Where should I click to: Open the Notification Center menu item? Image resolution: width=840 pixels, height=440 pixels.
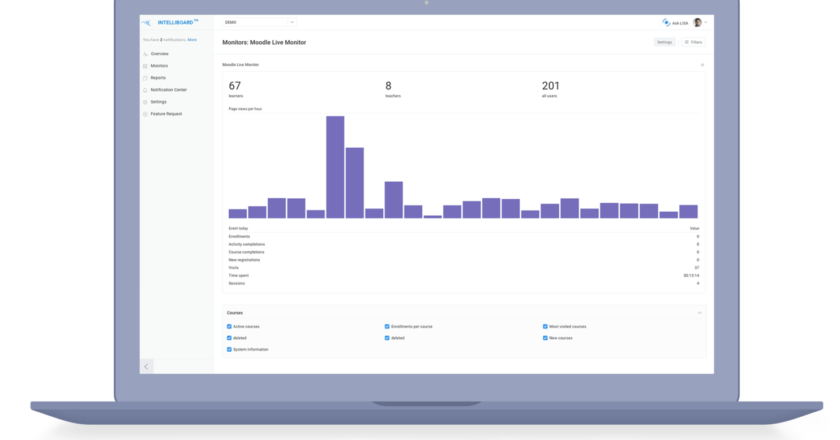click(169, 90)
